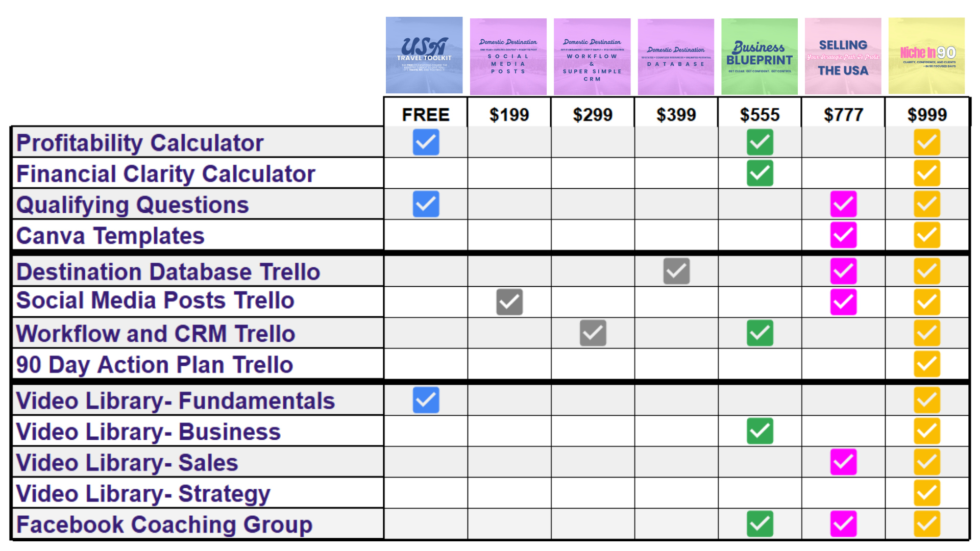Toggle blue Qualifying Questions checkbox under FREE
The image size is (980, 551).
[426, 204]
